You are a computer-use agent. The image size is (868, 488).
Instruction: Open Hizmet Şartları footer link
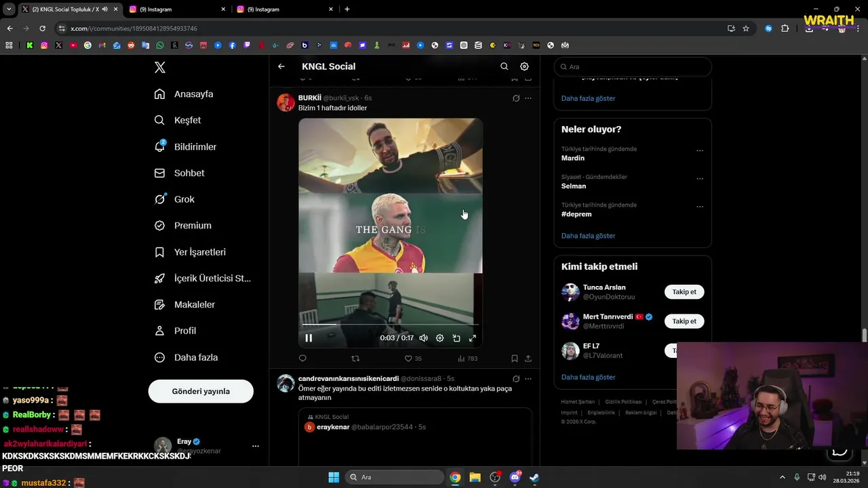[578, 402]
